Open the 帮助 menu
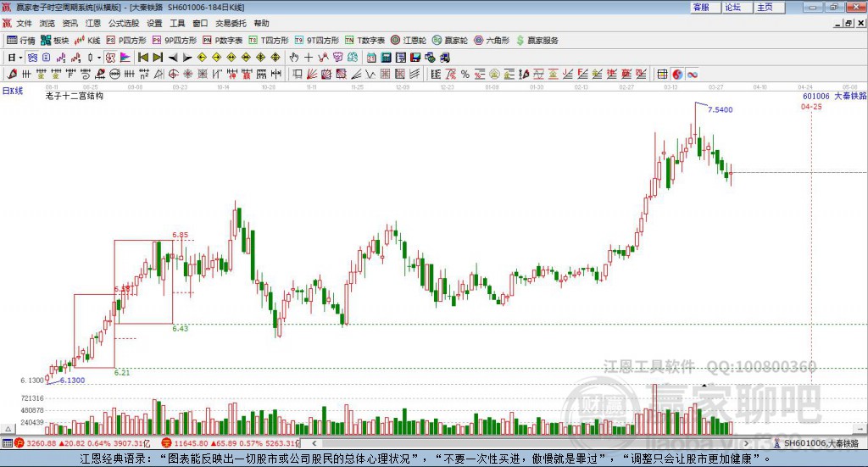Screen dimensions: 868x467 261,23
